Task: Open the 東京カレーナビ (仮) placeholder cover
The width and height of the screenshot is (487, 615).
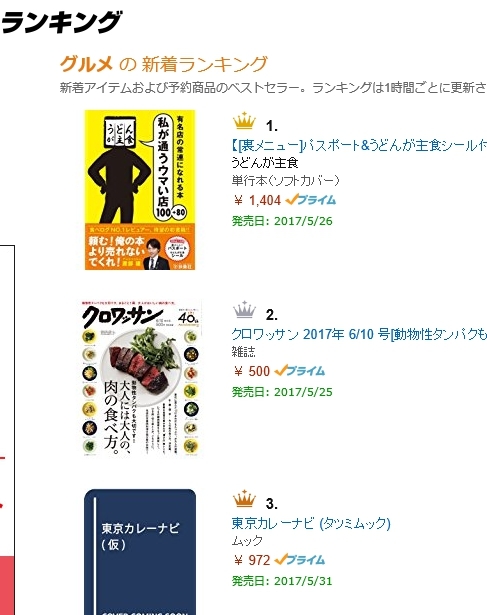Action: pos(140,551)
